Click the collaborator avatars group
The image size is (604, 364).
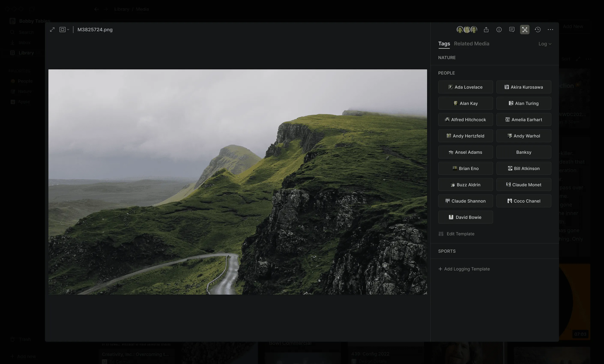(x=467, y=30)
